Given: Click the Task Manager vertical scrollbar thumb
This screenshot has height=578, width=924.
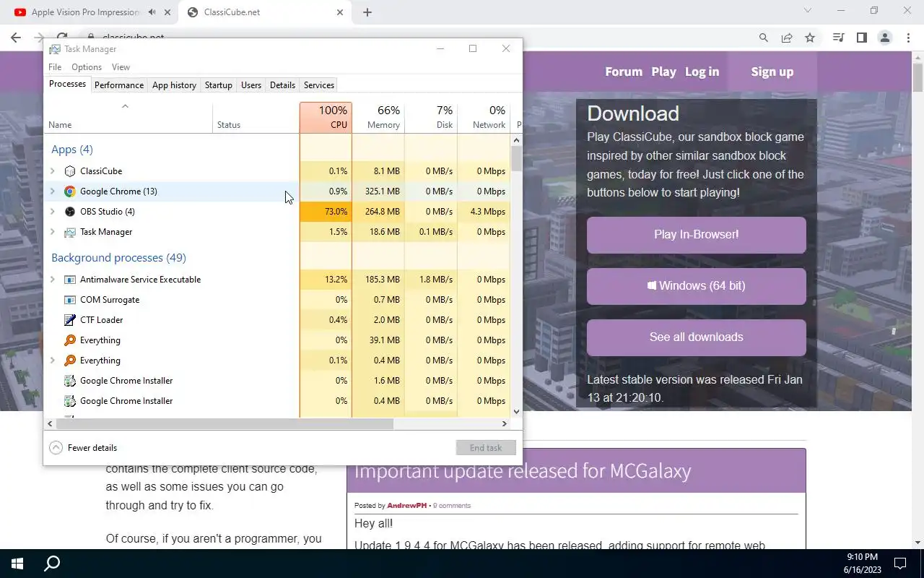Looking at the screenshot, I should [x=516, y=158].
